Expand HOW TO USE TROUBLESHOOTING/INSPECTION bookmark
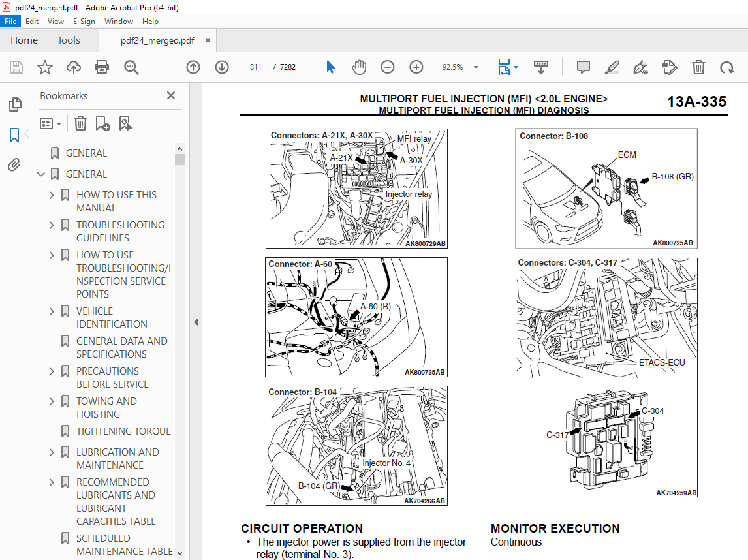 coord(52,255)
